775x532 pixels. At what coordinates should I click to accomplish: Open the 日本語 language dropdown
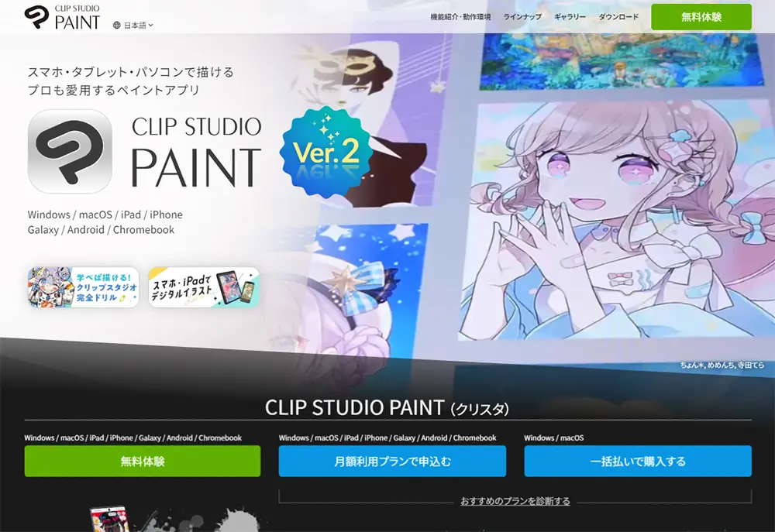(133, 26)
